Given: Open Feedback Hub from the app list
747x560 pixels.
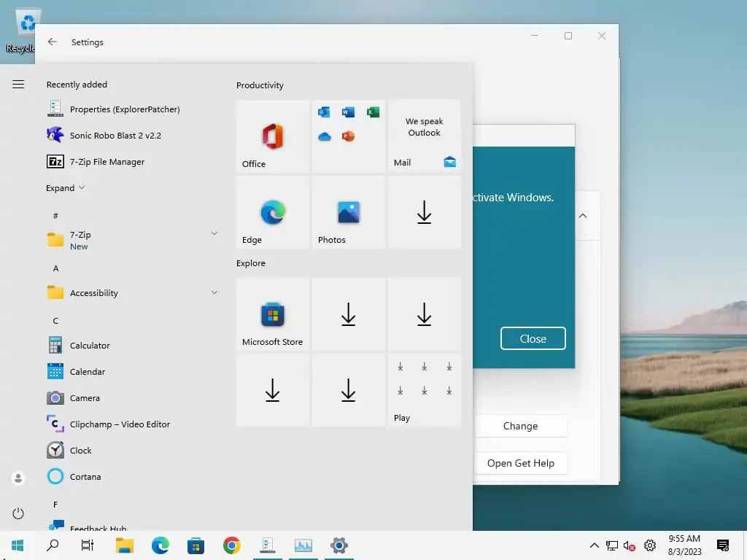Looking at the screenshot, I should click(x=133, y=525).
